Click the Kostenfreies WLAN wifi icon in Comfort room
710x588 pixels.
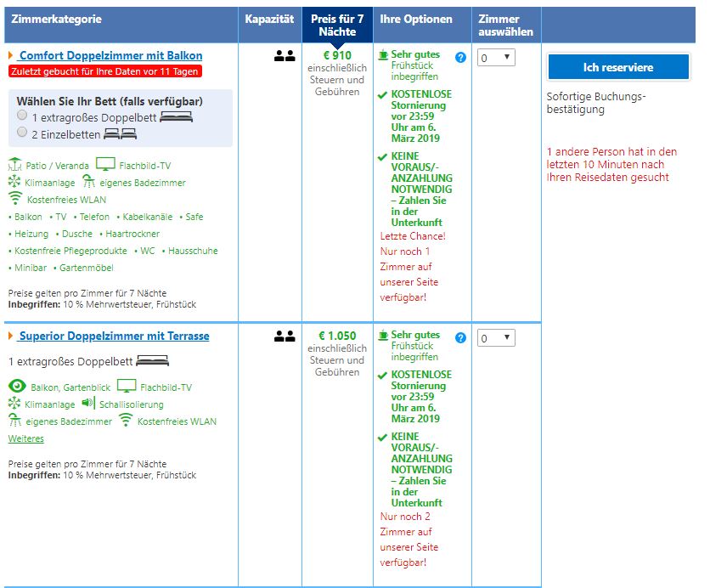coord(14,199)
